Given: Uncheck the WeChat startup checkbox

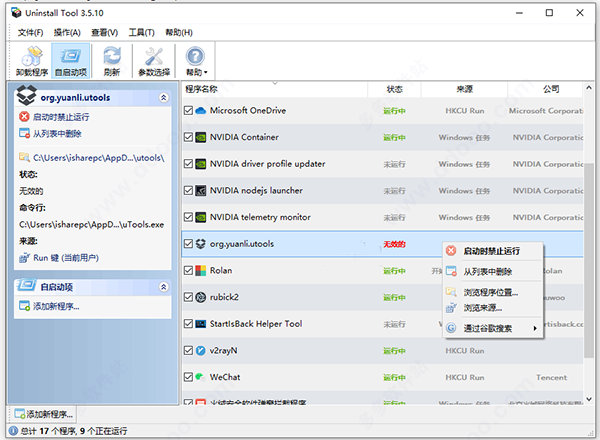Looking at the screenshot, I should click(x=188, y=377).
